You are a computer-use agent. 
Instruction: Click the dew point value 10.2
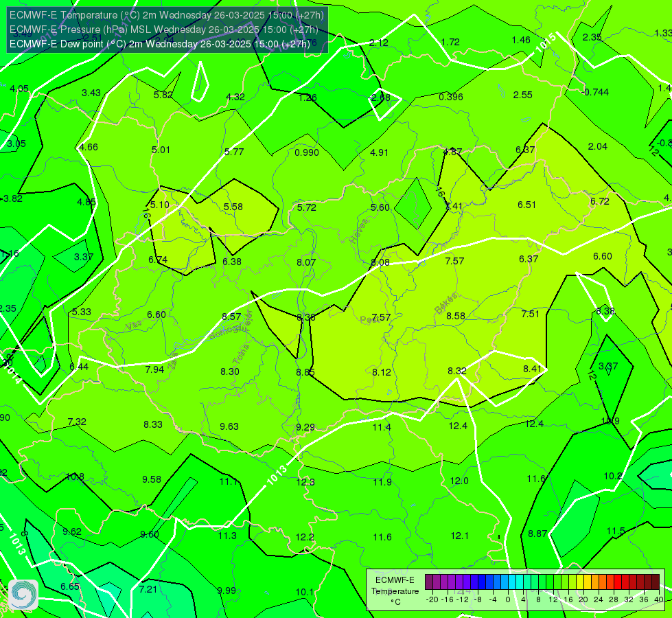tap(613, 476)
